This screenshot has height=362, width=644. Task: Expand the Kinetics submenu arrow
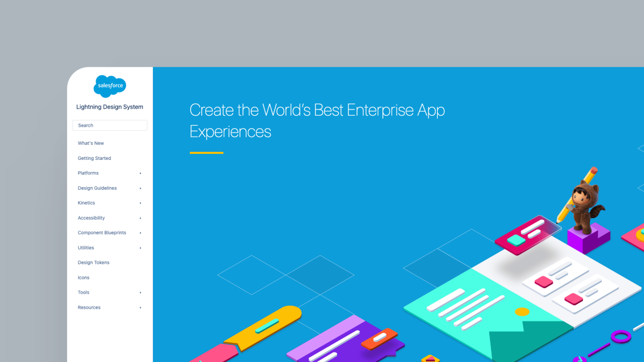[140, 203]
